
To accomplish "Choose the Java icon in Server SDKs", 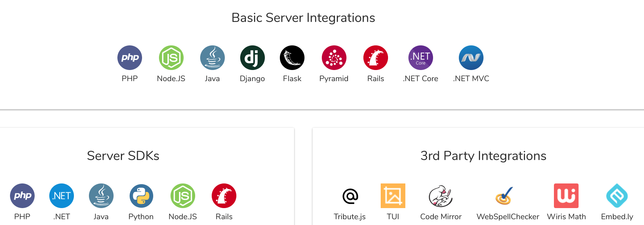I will (x=101, y=196).
